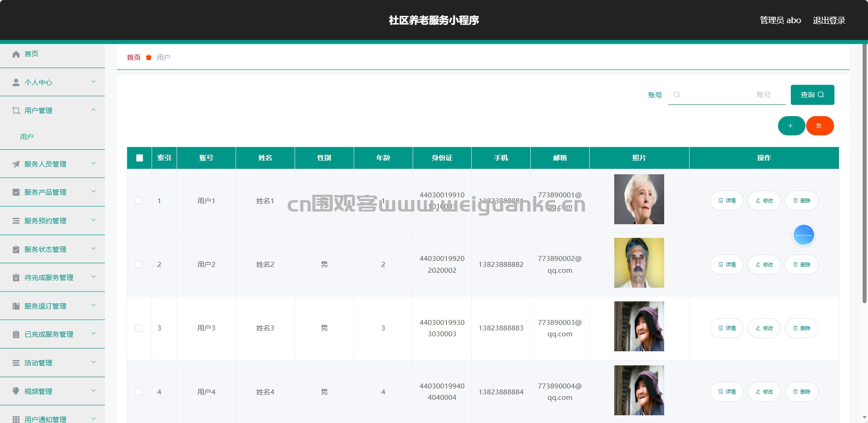Click the paper plane icon for 服务人员管理
This screenshot has height=423, width=868.
coord(16,164)
